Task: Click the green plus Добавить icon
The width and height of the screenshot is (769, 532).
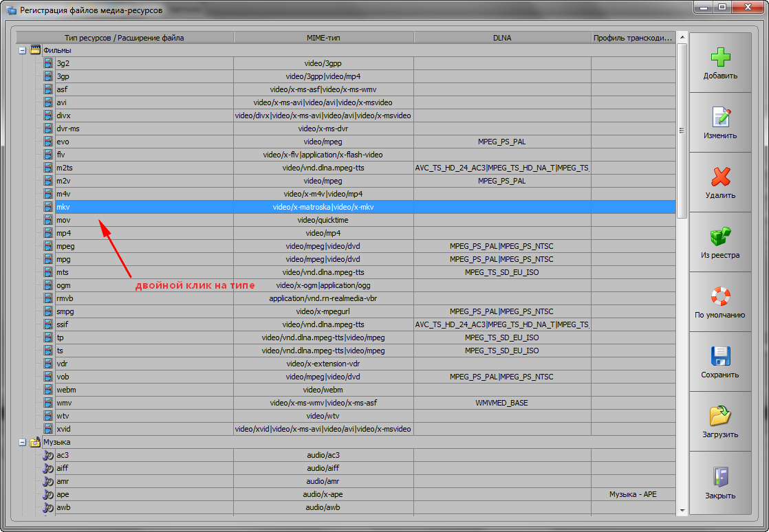Action: tap(720, 56)
